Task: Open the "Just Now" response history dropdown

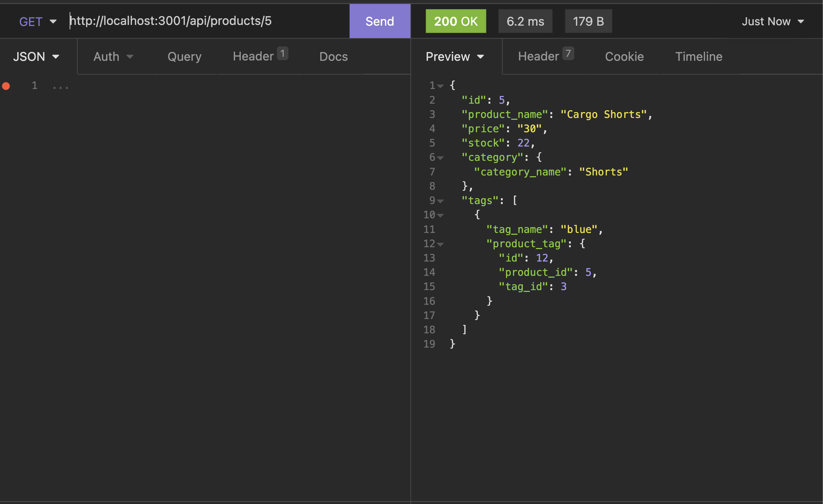Action: coord(772,21)
